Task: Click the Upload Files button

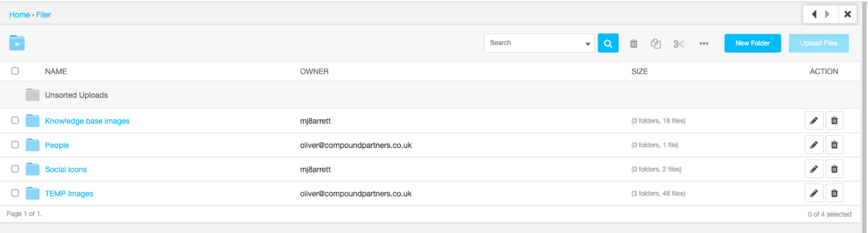Action: pos(819,43)
